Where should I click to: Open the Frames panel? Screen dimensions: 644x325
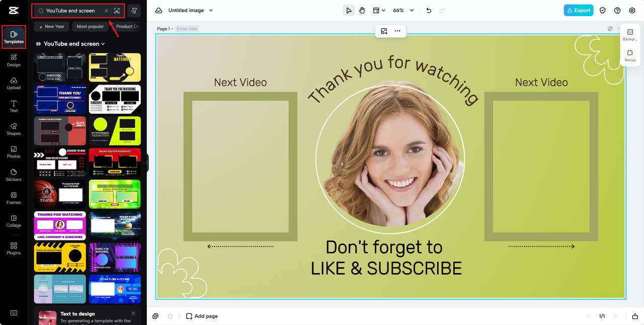click(14, 198)
